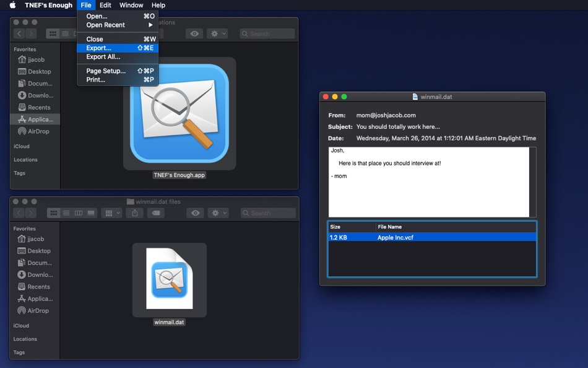
Task: Open Downloads in top Finder sidebar
Action: tap(35, 95)
